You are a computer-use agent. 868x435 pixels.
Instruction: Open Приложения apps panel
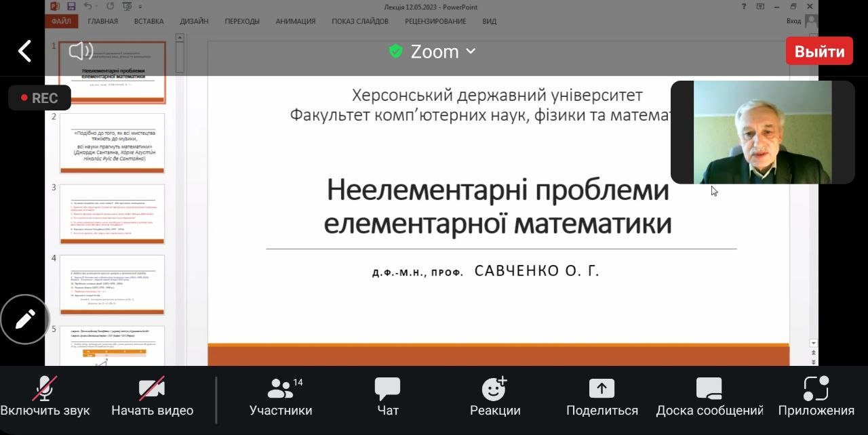click(816, 397)
